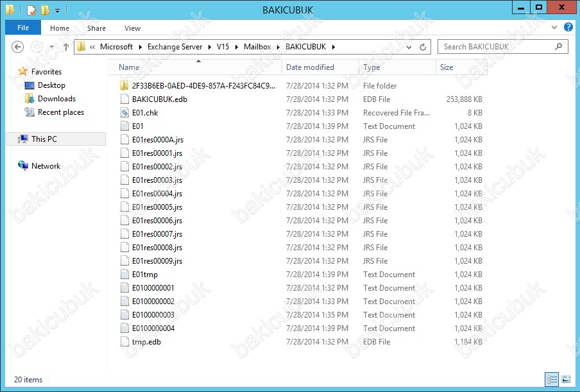
Task: Select the E01res0000A.jrs file icon
Action: click(124, 140)
